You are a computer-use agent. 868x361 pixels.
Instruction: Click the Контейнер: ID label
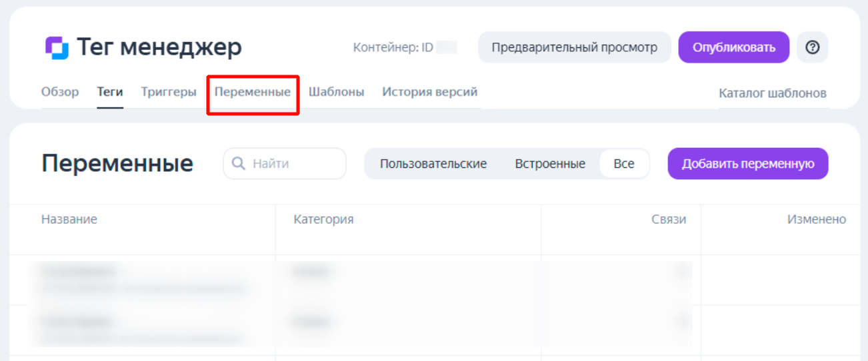coord(393,48)
